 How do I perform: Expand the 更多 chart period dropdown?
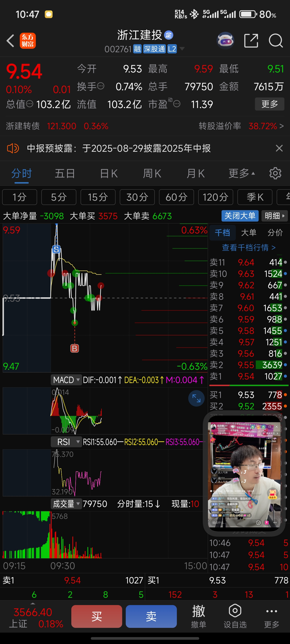pos(242,173)
